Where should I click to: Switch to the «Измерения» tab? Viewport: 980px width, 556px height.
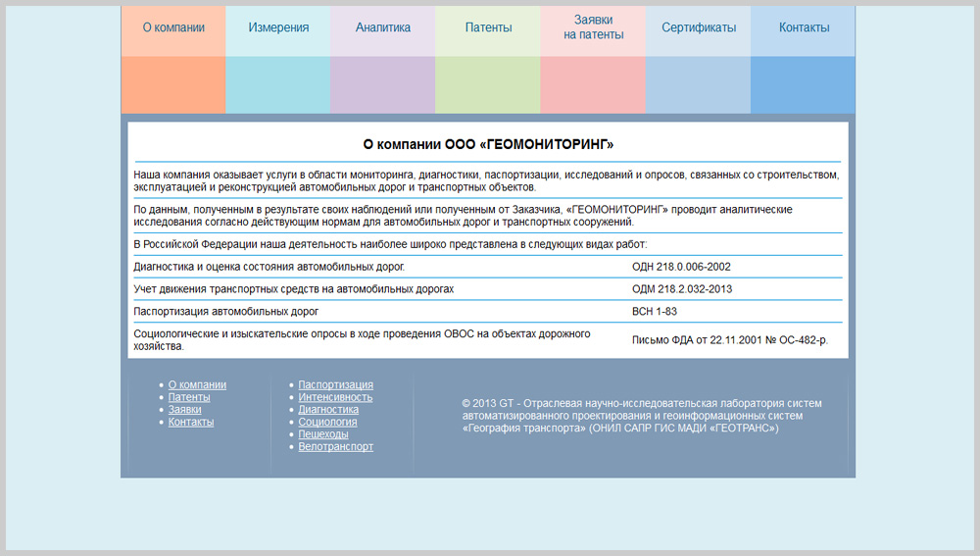[278, 28]
